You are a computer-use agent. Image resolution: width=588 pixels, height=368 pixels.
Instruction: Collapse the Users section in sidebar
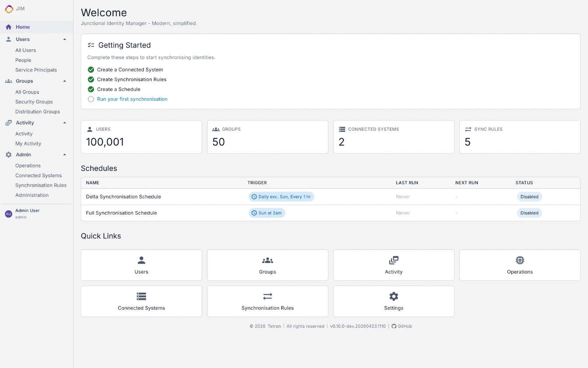click(65, 39)
